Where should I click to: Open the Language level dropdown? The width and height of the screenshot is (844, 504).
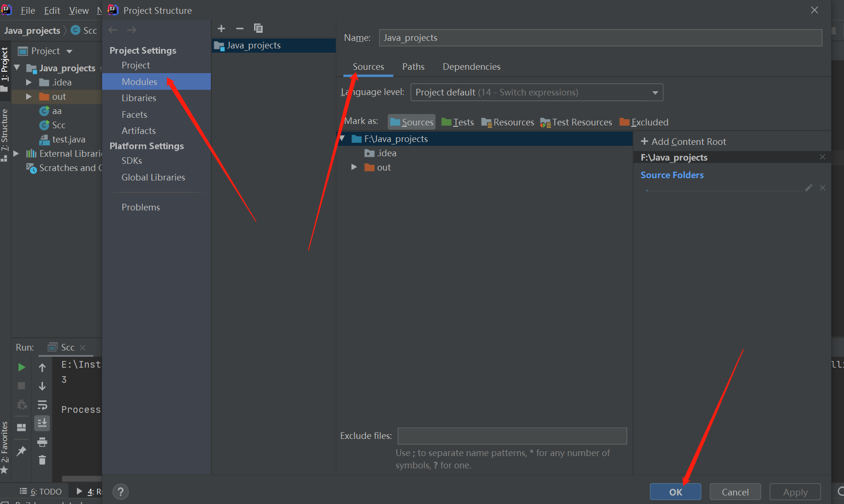pos(655,92)
